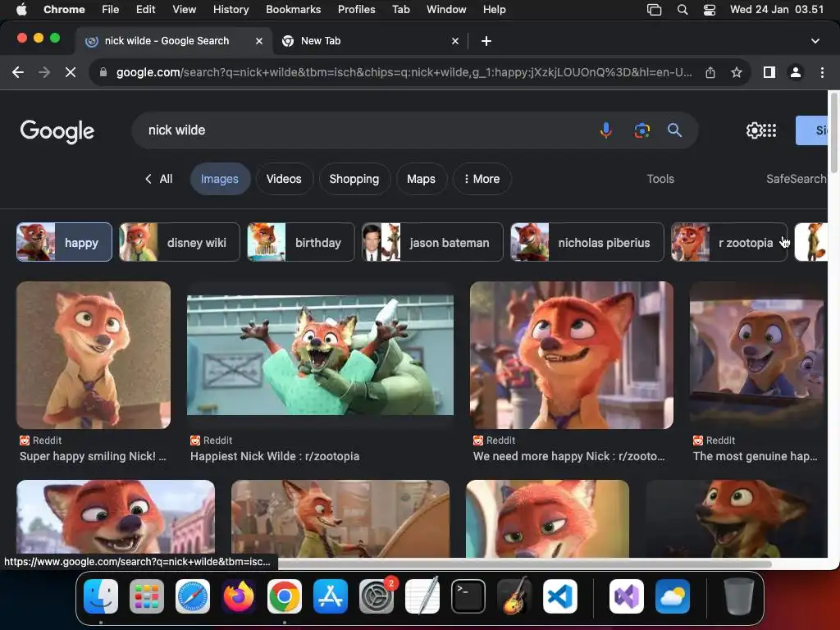Click the vertical page scrollbar
The width and height of the screenshot is (840, 630).
pyautogui.click(x=833, y=134)
